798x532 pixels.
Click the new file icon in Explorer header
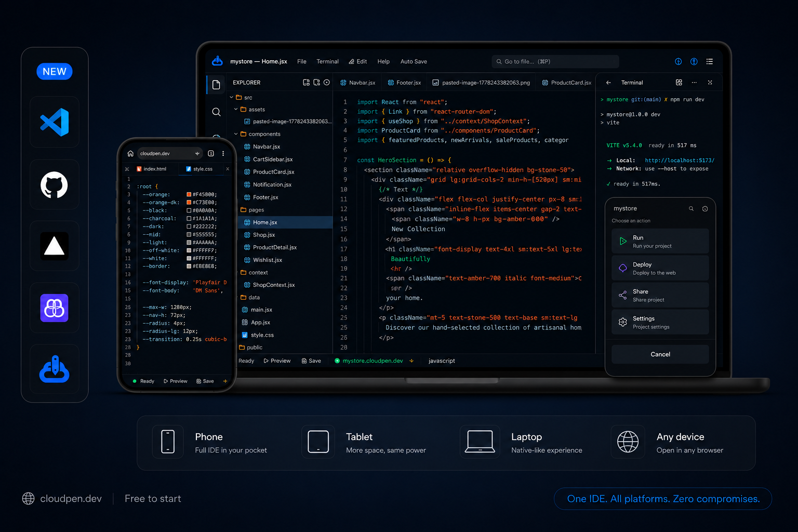(306, 83)
